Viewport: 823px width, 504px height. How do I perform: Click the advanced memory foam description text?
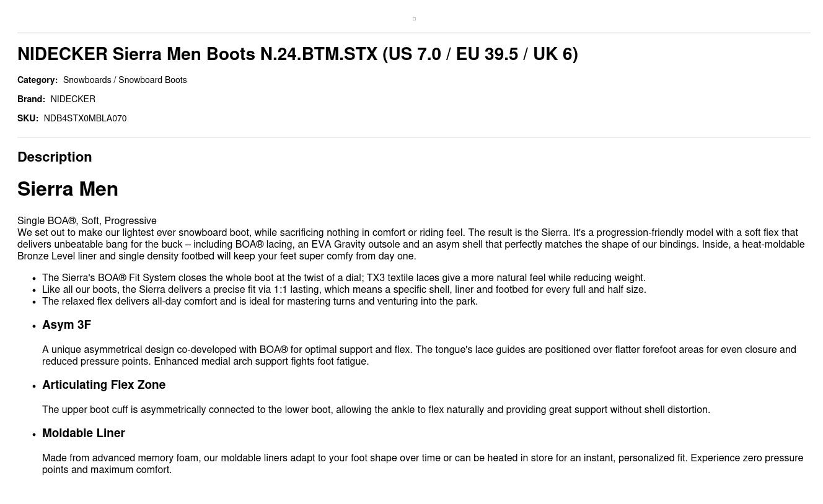click(422, 464)
